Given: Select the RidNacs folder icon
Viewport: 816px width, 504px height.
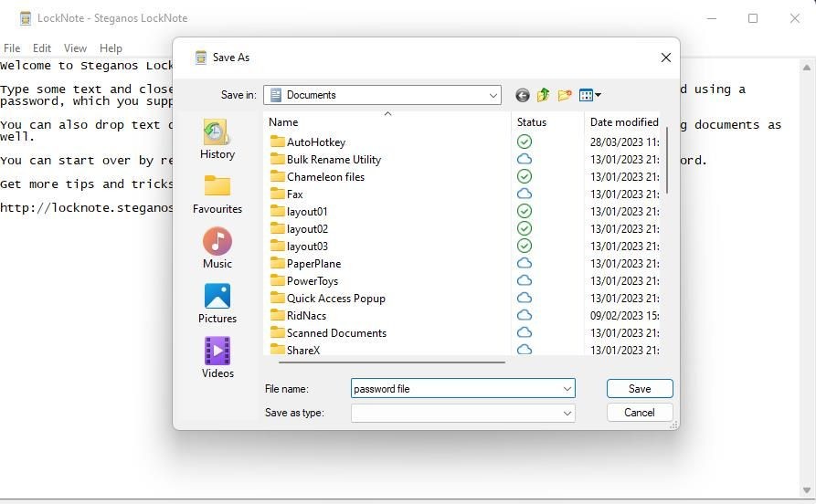Looking at the screenshot, I should (x=278, y=315).
